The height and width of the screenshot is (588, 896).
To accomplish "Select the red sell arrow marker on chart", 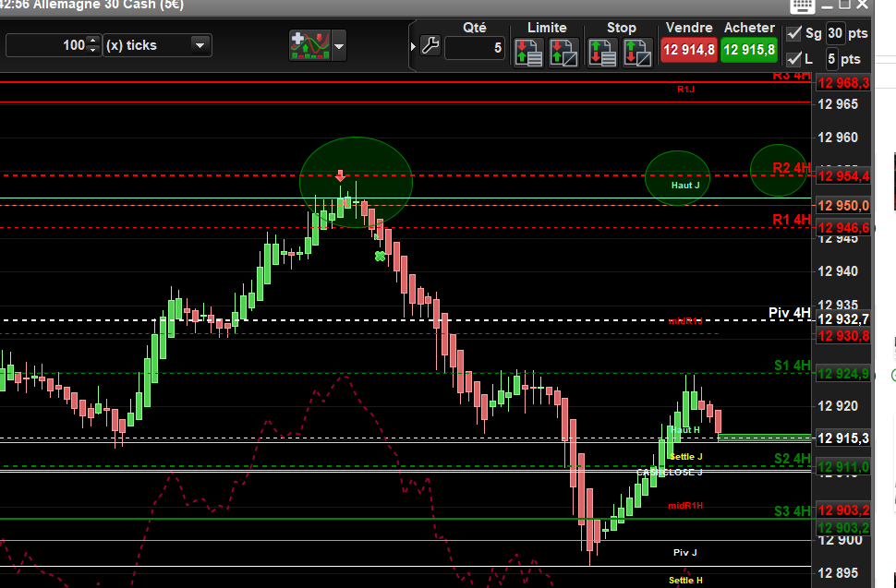I will [341, 175].
